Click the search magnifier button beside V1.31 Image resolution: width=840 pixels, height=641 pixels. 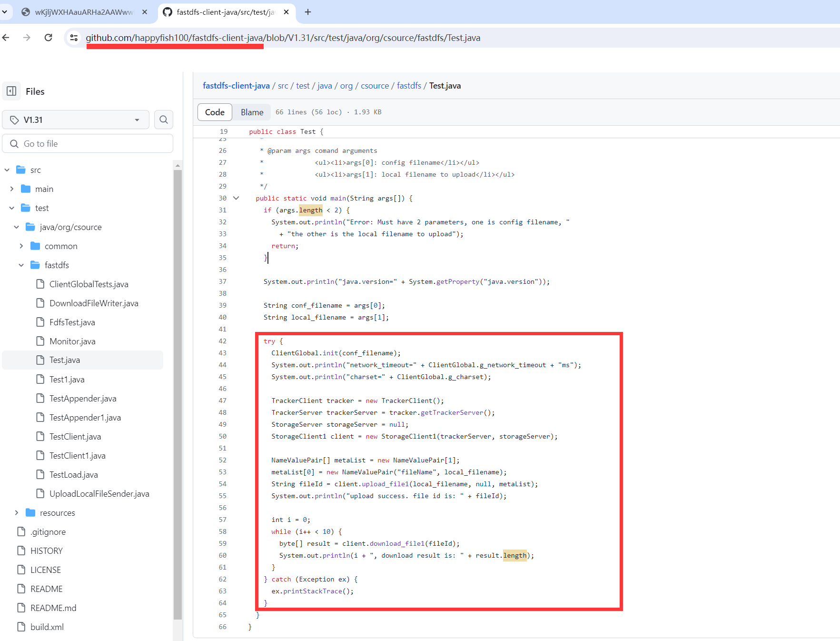point(164,120)
